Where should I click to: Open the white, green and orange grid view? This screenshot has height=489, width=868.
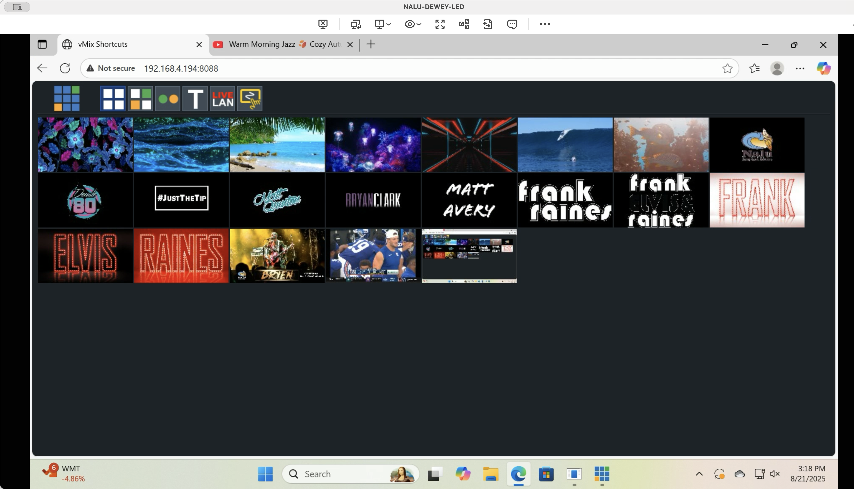[140, 99]
